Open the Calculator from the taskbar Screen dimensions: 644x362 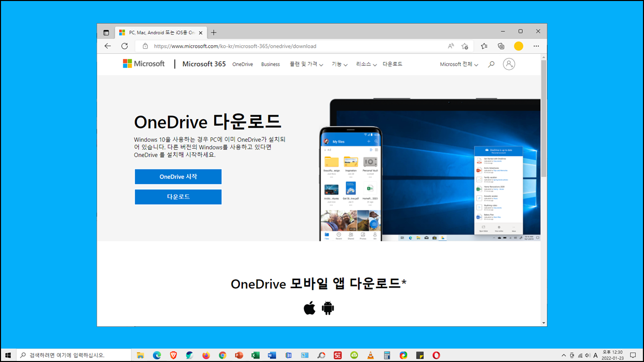[x=387, y=355]
